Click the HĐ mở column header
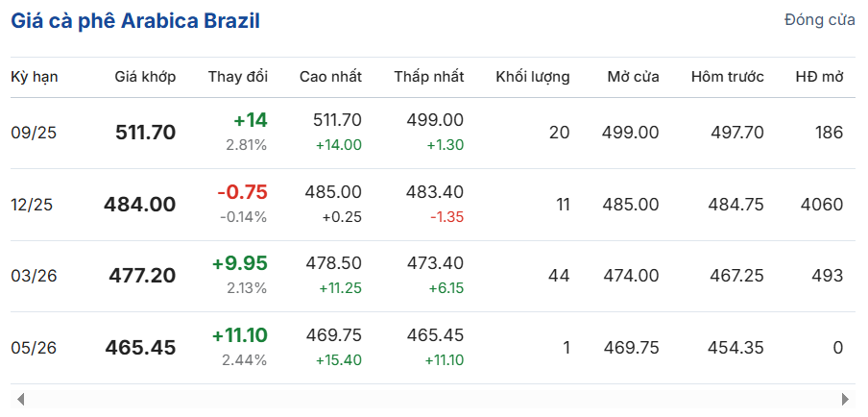The width and height of the screenshot is (868, 417). click(819, 77)
